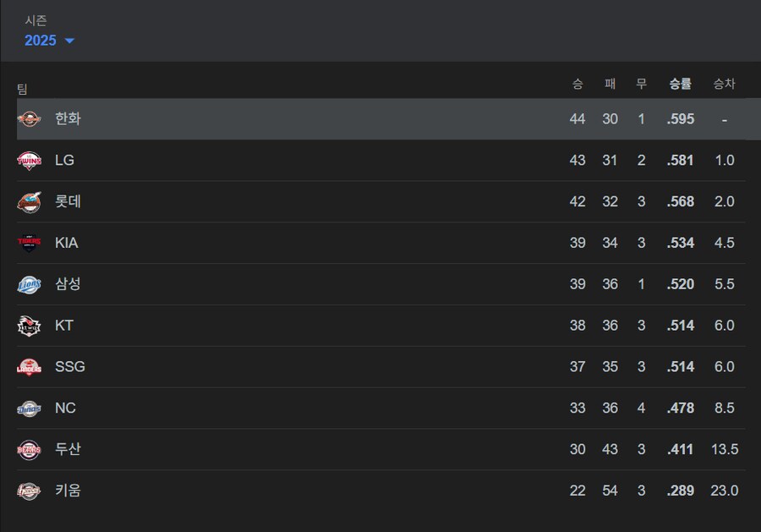Click the blue arrow next to 2025
The height and width of the screenshot is (532, 761).
(x=69, y=41)
